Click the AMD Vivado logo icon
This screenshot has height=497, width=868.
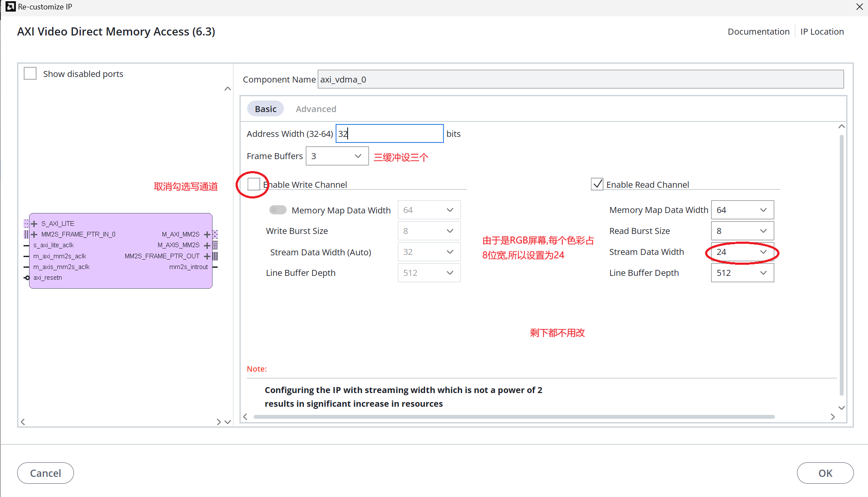(11, 6)
